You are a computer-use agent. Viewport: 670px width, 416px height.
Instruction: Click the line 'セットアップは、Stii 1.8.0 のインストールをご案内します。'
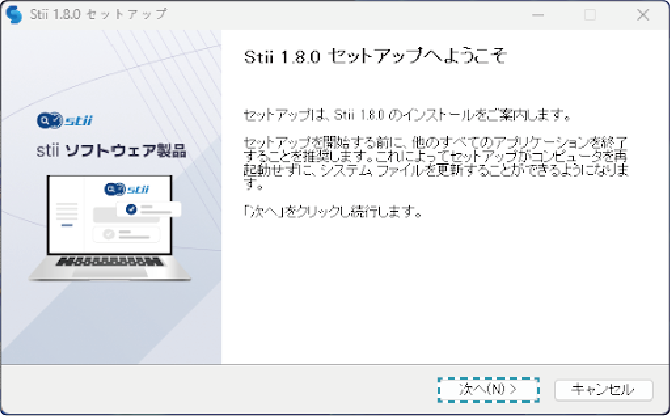407,114
